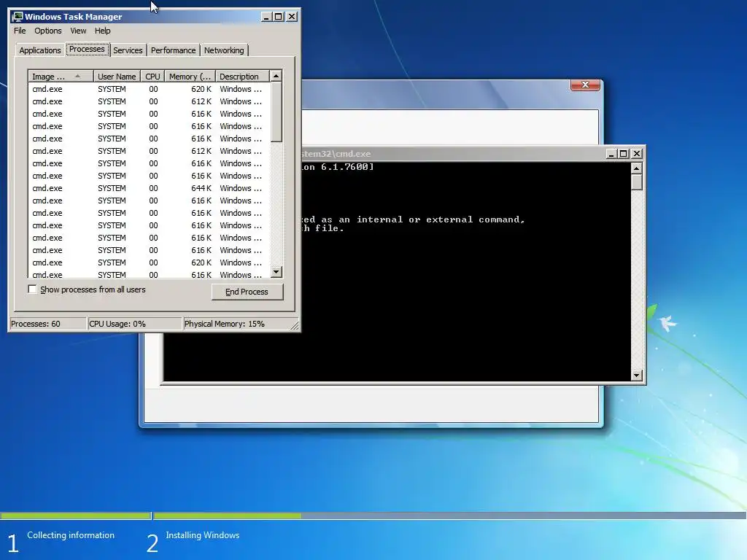
Task: Minimize the cmd.exe console window
Action: [x=611, y=154]
